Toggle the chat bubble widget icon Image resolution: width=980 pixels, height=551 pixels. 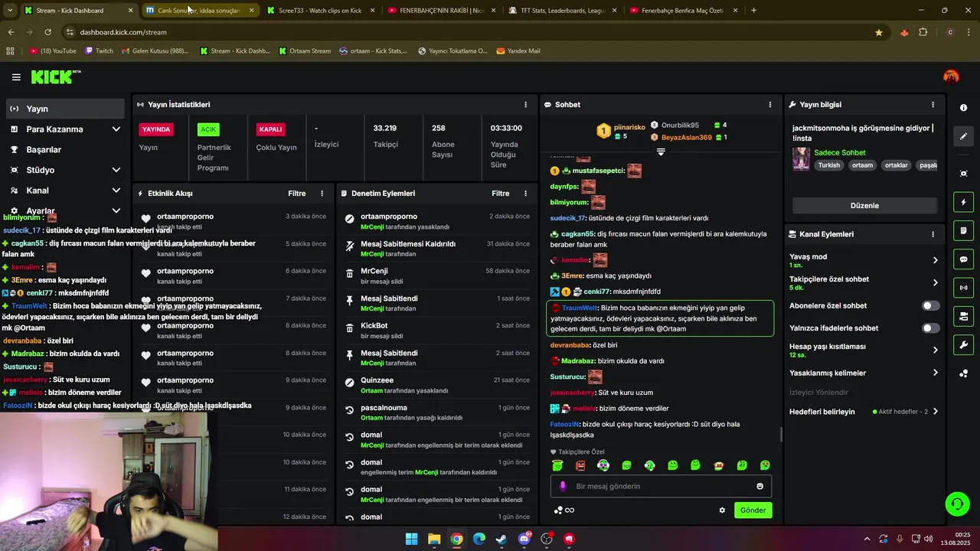[x=964, y=259]
